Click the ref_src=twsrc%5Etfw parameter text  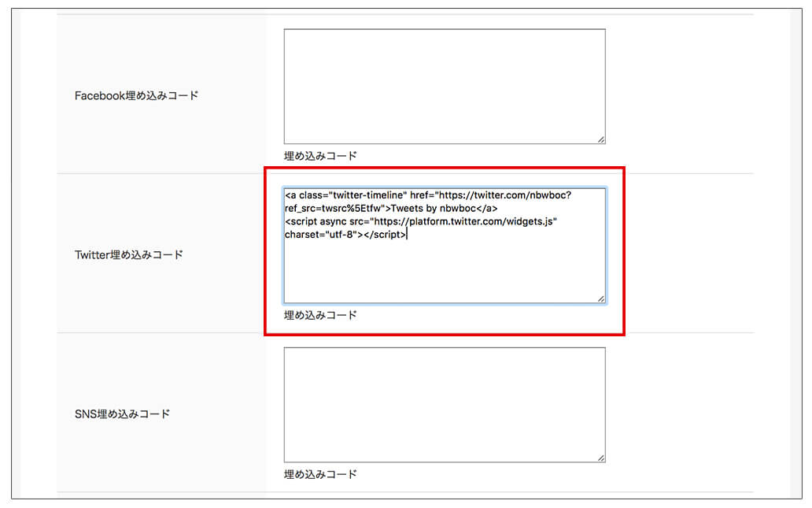point(333,208)
